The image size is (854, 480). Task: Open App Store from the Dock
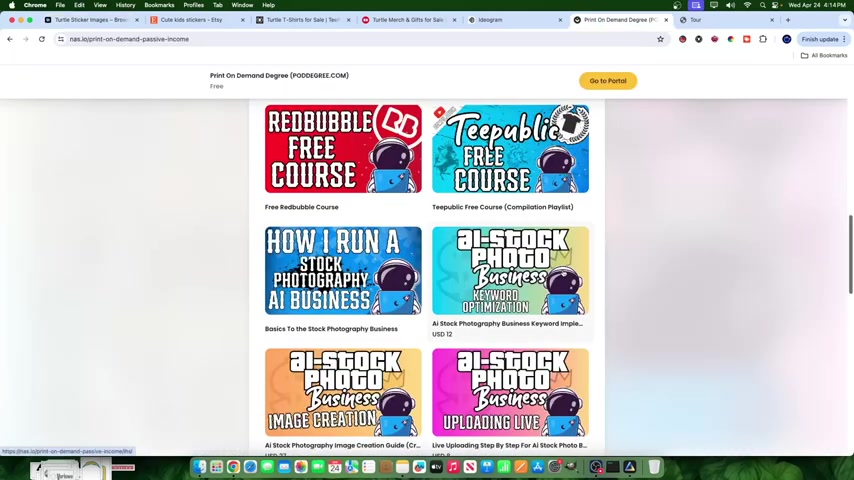click(x=538, y=467)
